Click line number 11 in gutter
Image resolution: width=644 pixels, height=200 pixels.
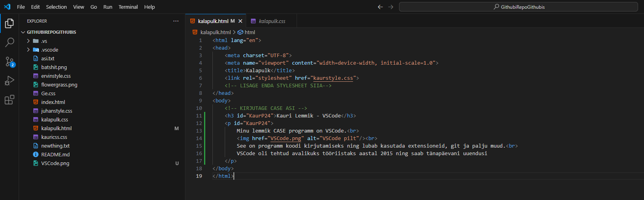(x=199, y=116)
